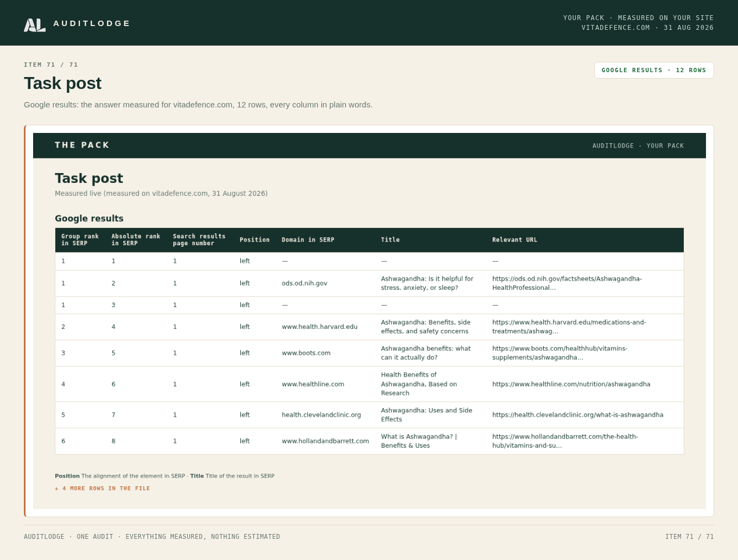
Task: Click title 'Health Benefits of Ashwagandha, Based on Research'
Action: tap(419, 384)
